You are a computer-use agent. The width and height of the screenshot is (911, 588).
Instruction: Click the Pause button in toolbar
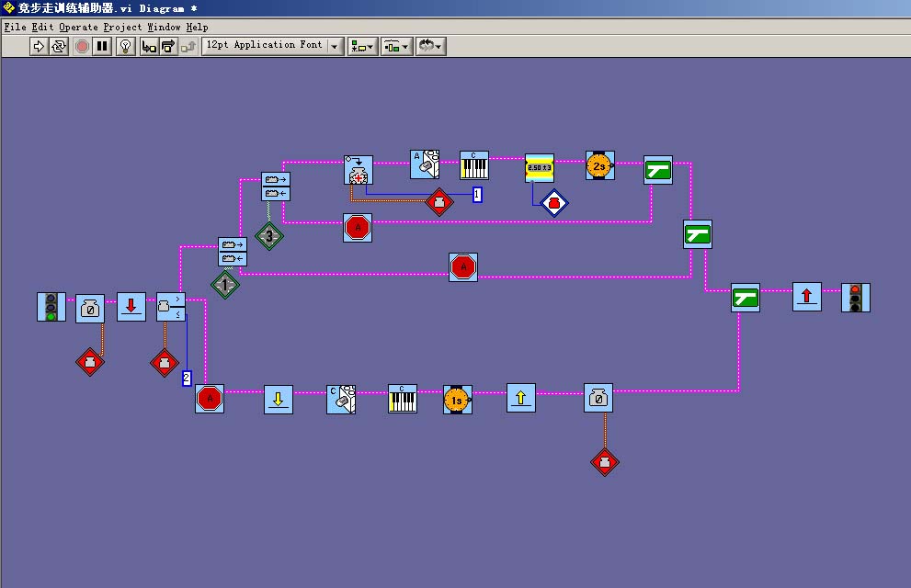pyautogui.click(x=102, y=46)
